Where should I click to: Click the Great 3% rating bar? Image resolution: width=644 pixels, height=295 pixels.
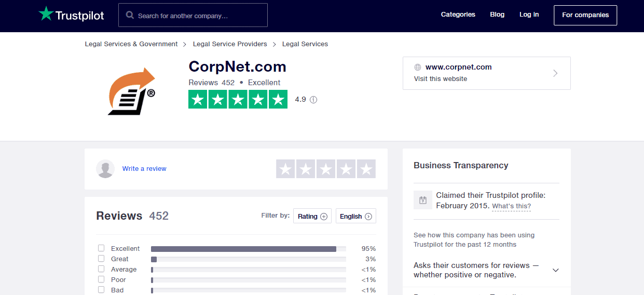[x=249, y=259]
